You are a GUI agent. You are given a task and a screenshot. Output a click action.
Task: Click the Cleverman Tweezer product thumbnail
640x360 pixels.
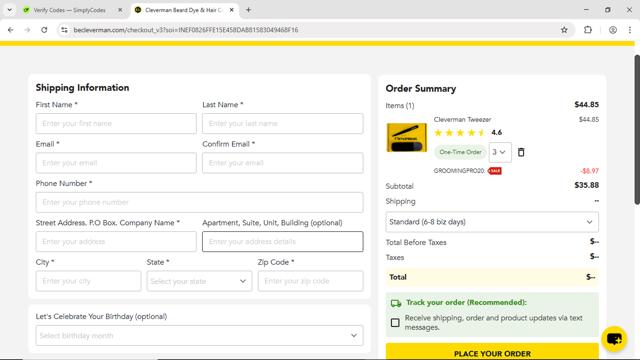[407, 138]
